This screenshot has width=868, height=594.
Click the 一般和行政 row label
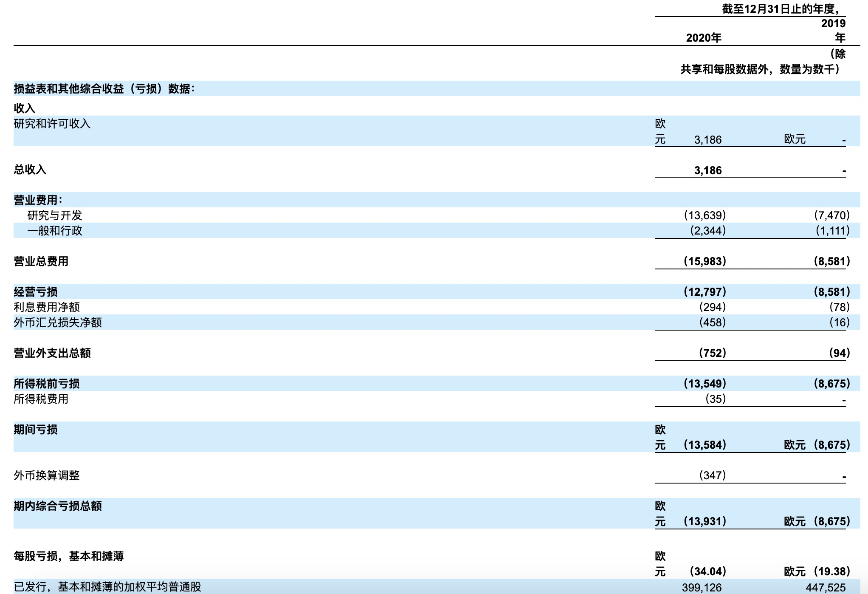[55, 231]
